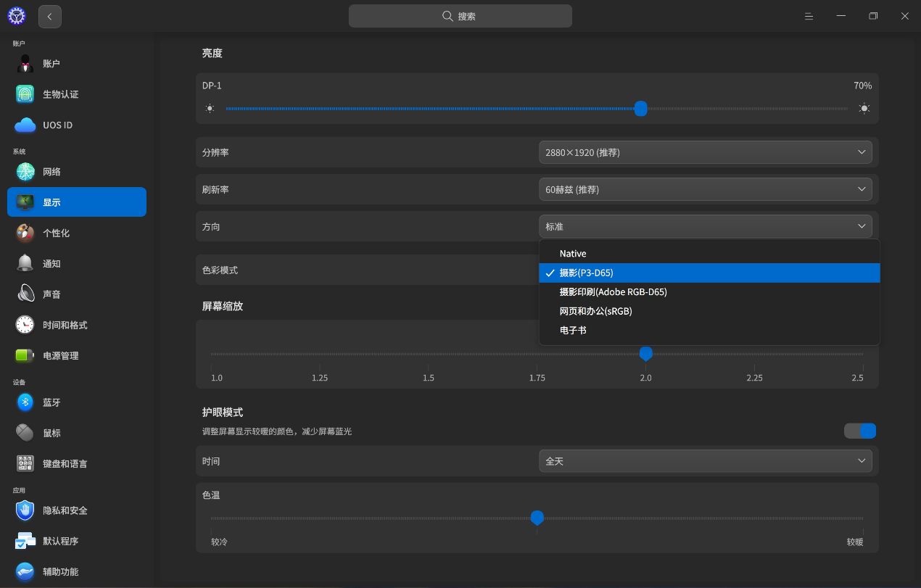
Task: Open the 时间 全天 dropdown
Action: click(705, 460)
